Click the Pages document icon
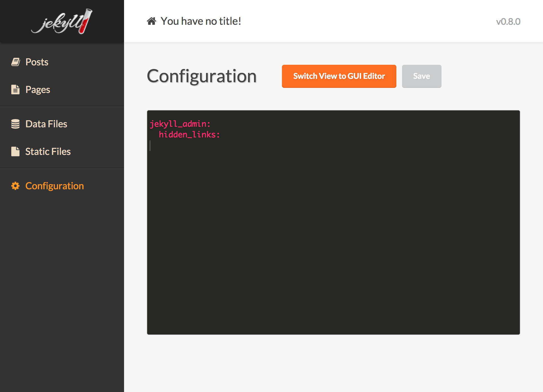The height and width of the screenshot is (392, 543). click(15, 90)
